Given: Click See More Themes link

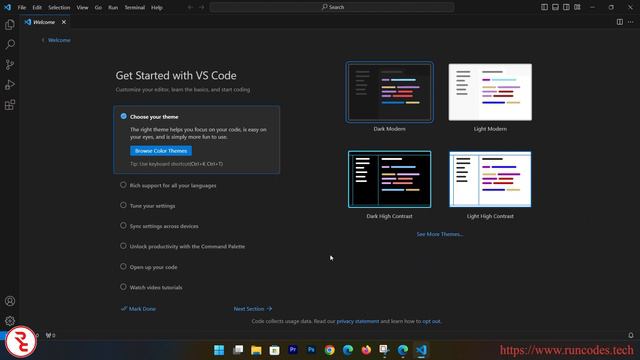Looking at the screenshot, I should coord(440,234).
